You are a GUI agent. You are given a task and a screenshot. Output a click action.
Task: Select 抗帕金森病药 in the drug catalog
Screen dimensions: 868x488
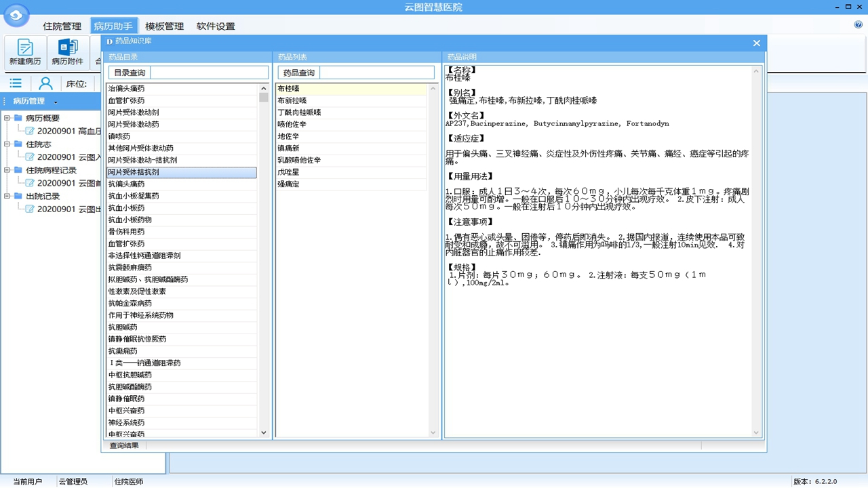[130, 304]
